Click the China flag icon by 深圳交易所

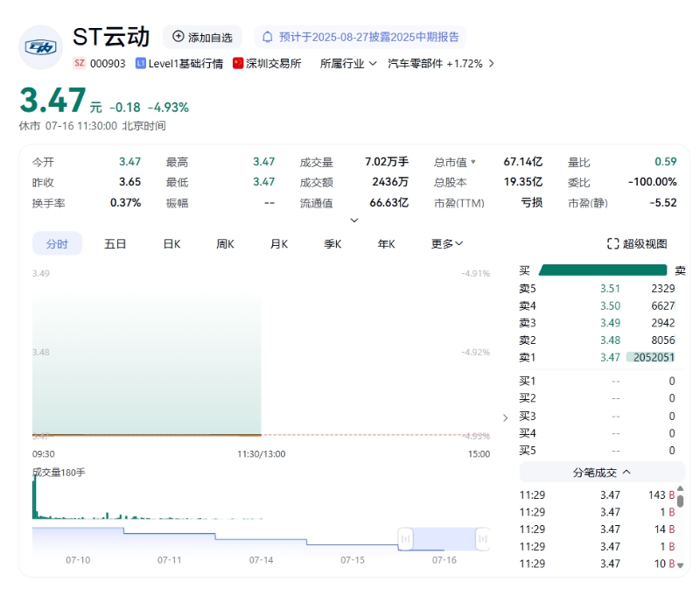(x=238, y=64)
